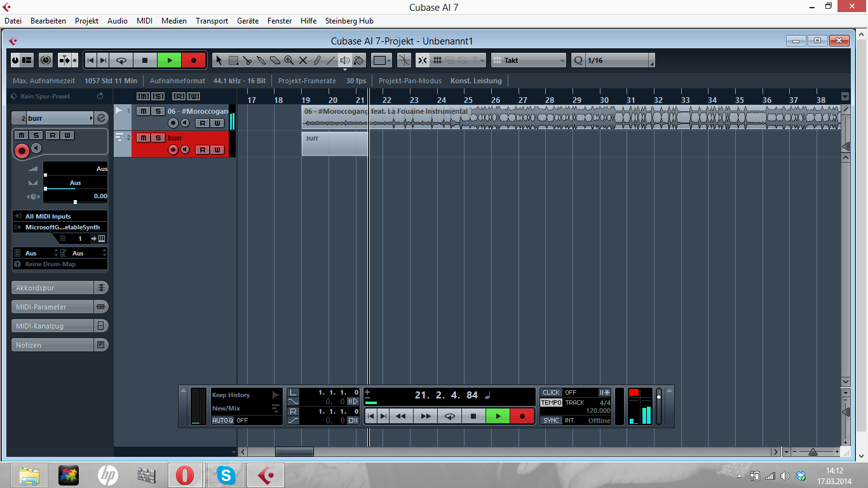This screenshot has width=868, height=488.
Task: Open the MIDI output synth dropdown
Action: [x=60, y=227]
